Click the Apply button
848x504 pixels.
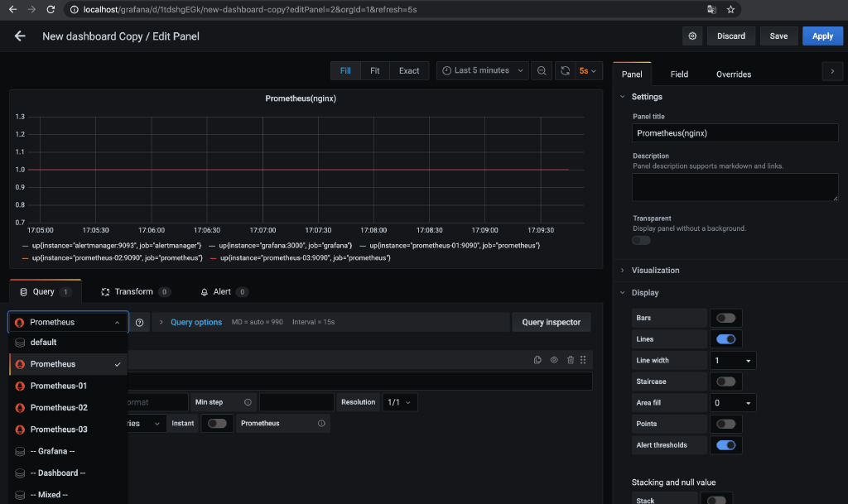click(x=822, y=36)
